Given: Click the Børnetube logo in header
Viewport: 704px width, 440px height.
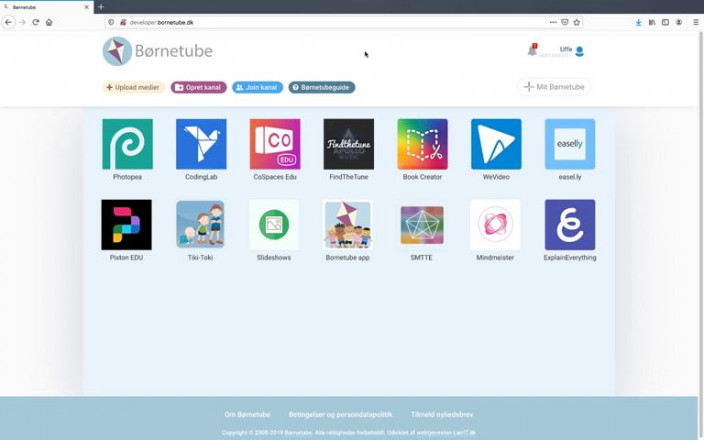Looking at the screenshot, I should [157, 51].
